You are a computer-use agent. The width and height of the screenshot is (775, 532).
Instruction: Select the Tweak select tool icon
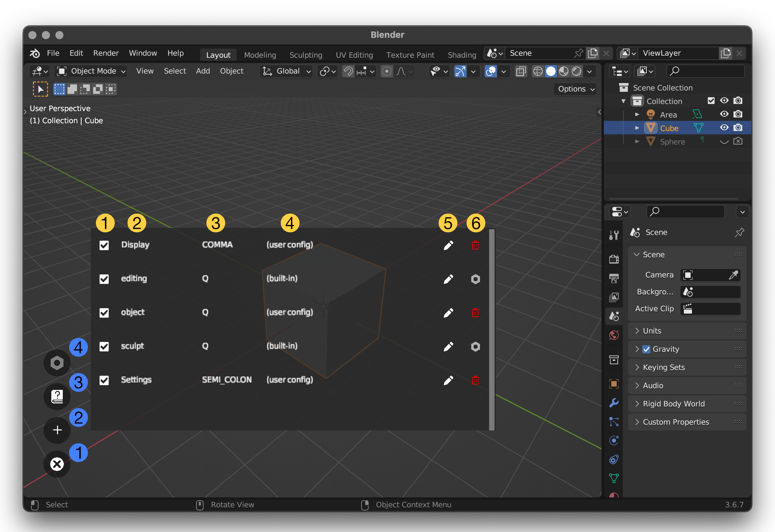(x=40, y=89)
